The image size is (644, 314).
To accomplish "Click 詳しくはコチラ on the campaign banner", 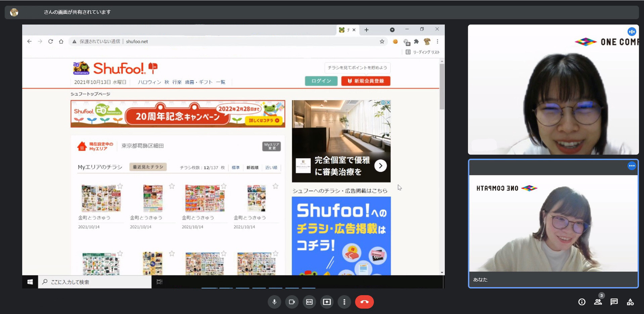I will tap(265, 120).
